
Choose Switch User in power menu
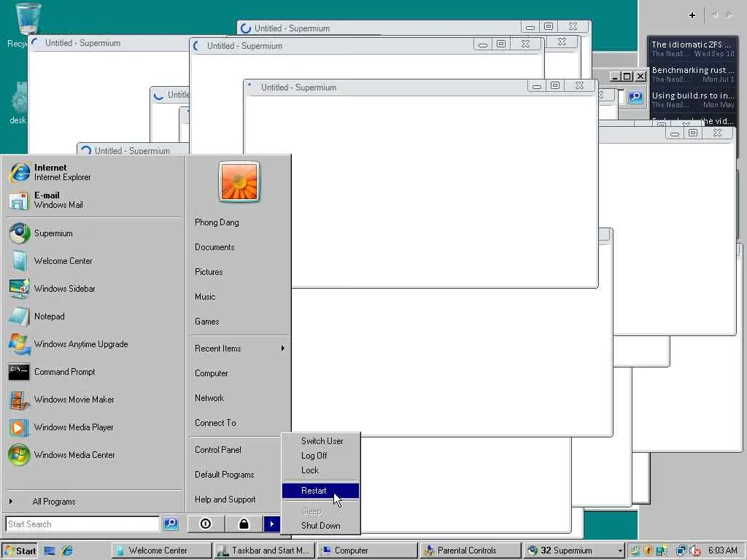321,441
